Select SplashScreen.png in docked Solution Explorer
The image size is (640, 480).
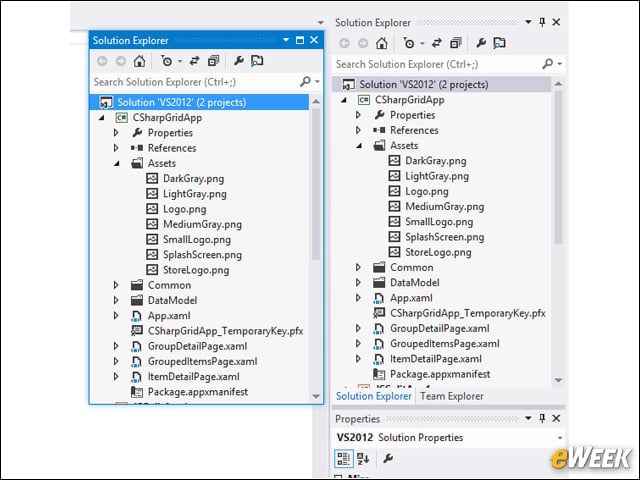pos(444,237)
